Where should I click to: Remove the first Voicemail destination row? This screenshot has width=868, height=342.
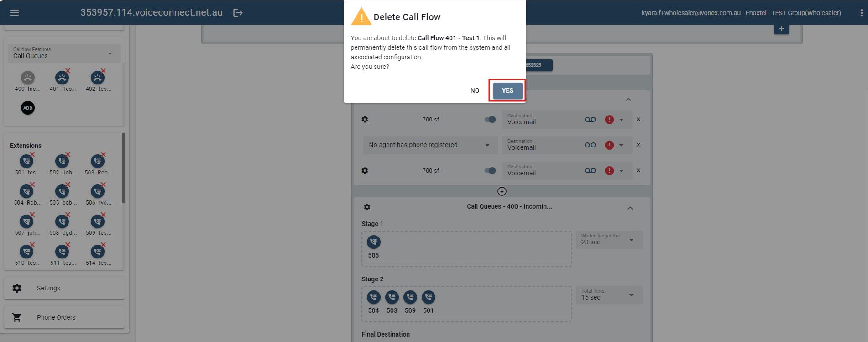(638, 120)
